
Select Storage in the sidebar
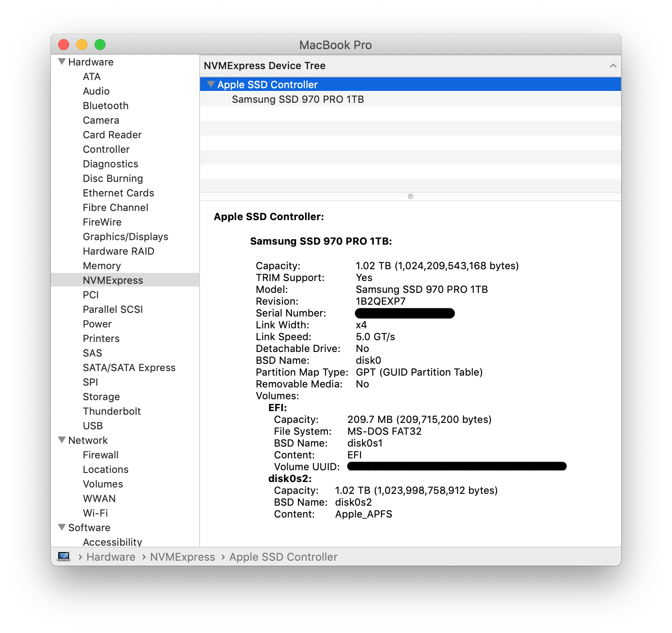[x=101, y=397]
